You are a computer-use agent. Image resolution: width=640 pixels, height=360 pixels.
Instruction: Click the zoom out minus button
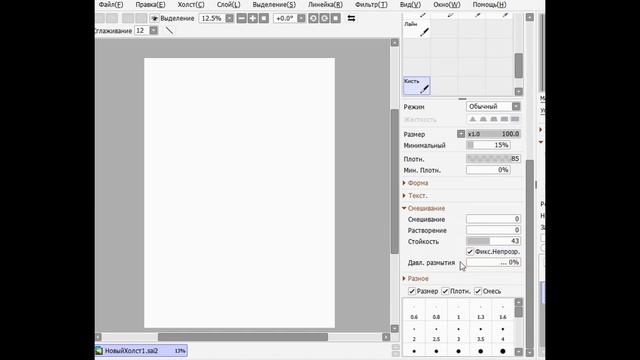tap(242, 18)
